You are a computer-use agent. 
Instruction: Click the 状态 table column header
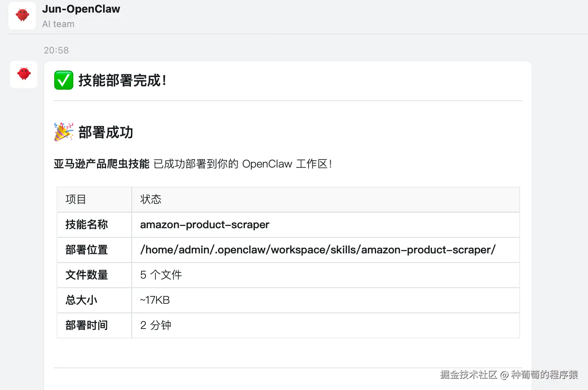click(151, 199)
